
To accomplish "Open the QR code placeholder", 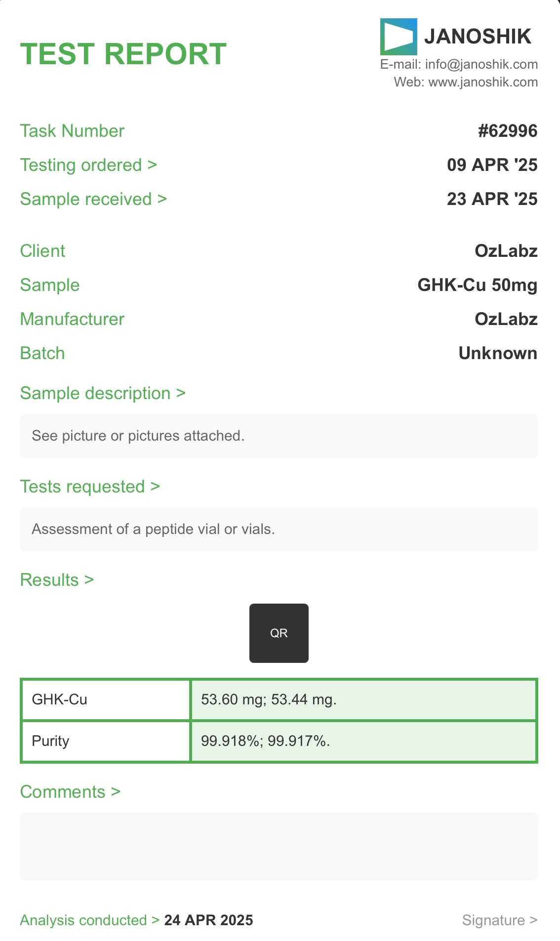I will (x=279, y=633).
